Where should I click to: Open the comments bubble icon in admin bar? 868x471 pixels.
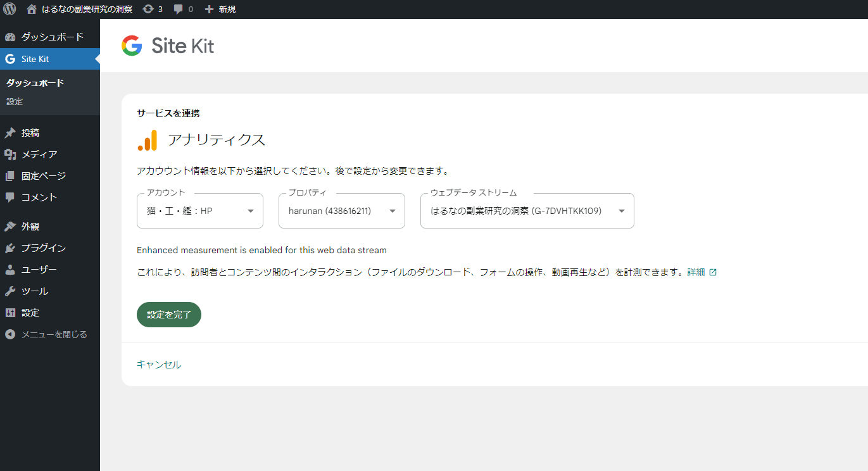(179, 9)
